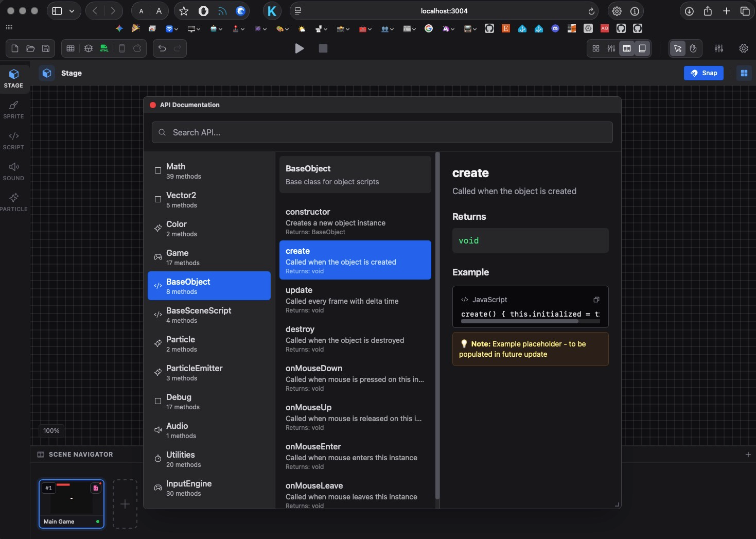Screen dimensions: 756x539
Task: Toggle the blue grid button beside Snap
Action: [x=744, y=73]
